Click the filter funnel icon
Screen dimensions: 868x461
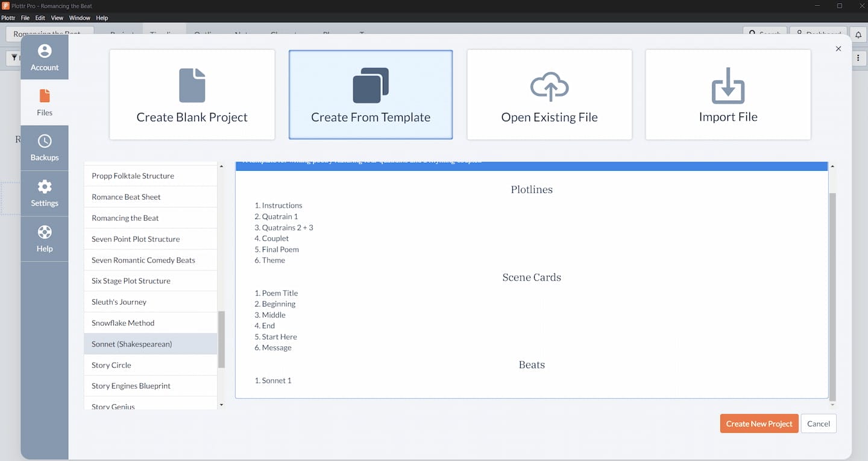(x=14, y=58)
